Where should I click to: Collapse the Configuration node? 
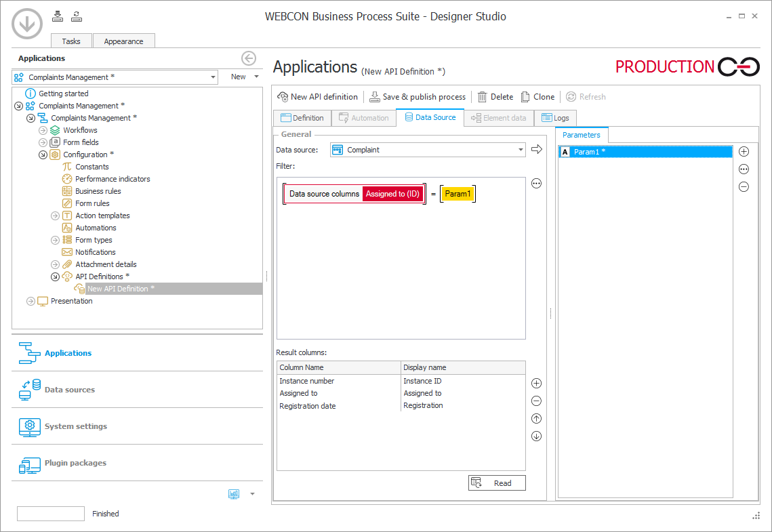tap(43, 155)
